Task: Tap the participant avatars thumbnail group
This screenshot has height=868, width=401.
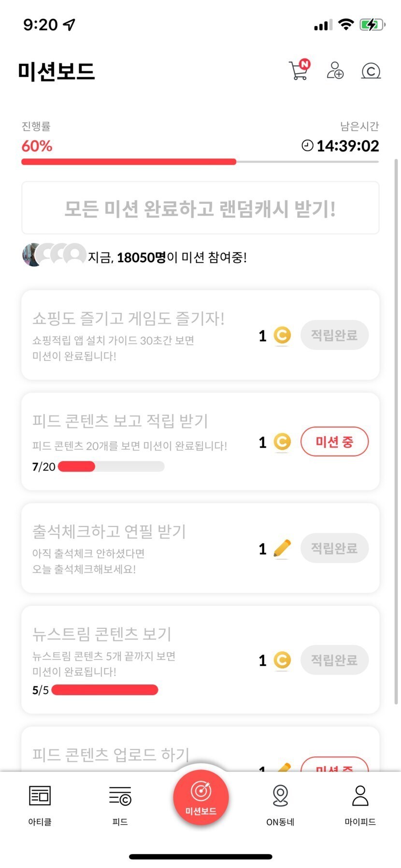Action: tap(54, 255)
